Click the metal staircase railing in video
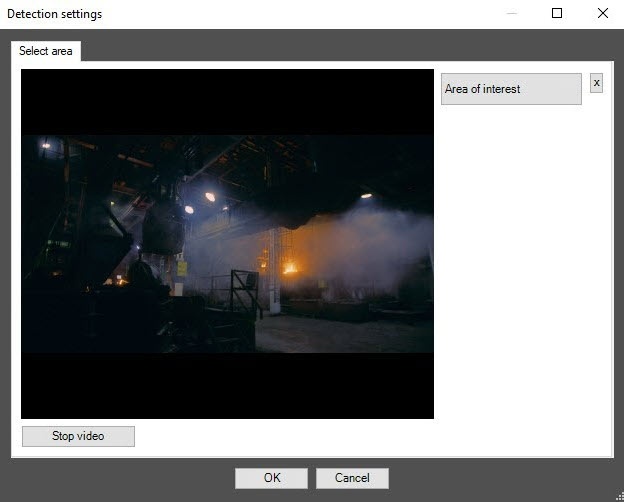 [x=243, y=290]
